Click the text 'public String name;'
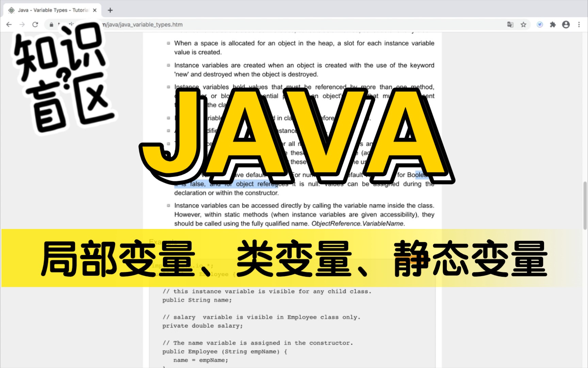Screen dimensions: 588x368 coord(197,300)
